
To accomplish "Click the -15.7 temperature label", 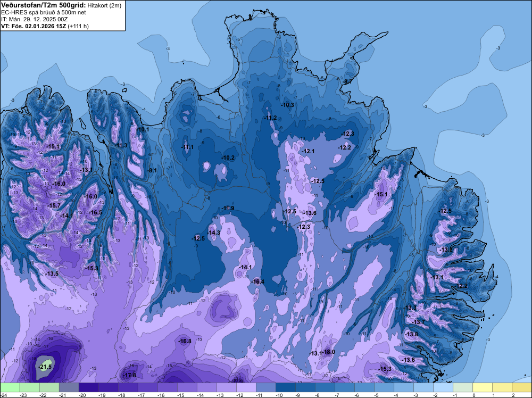I will [x=54, y=206].
